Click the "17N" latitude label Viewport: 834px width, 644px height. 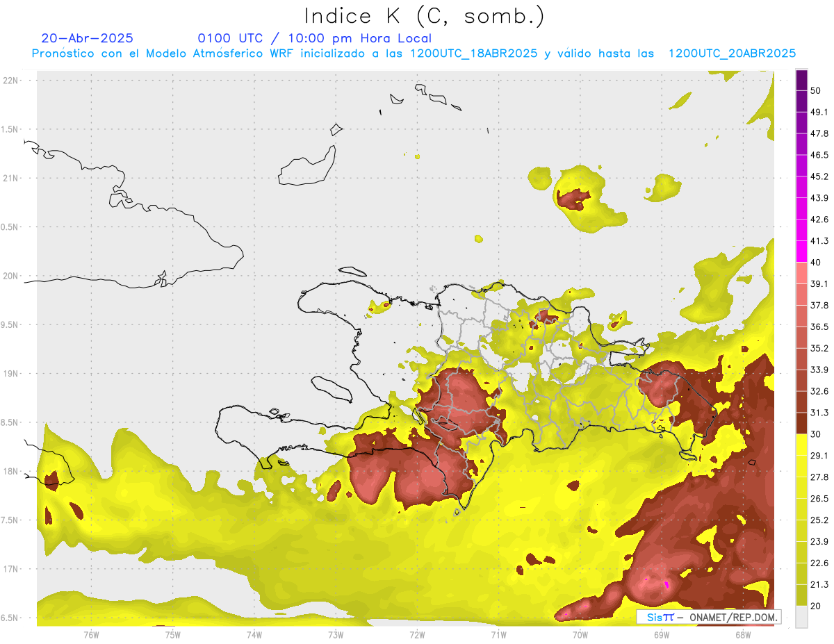11,569
